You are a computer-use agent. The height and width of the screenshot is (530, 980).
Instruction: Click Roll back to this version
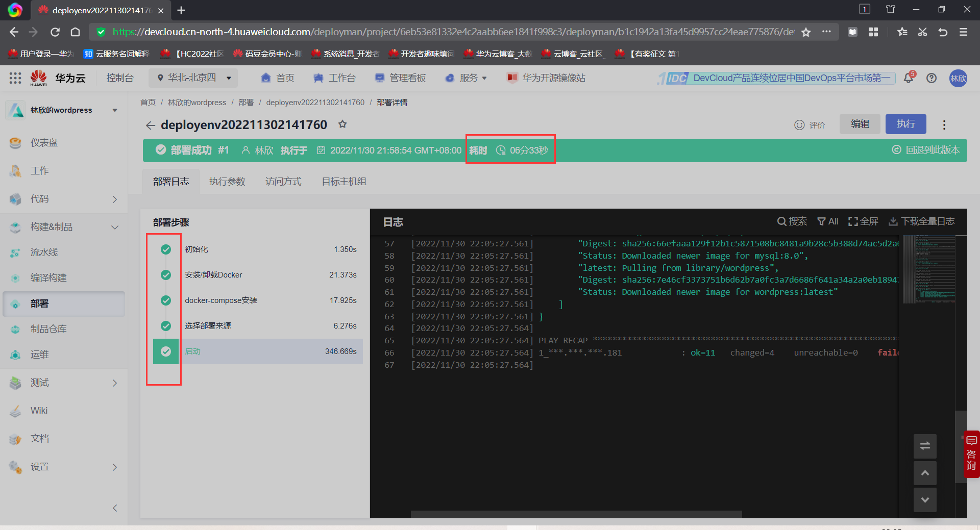(926, 150)
